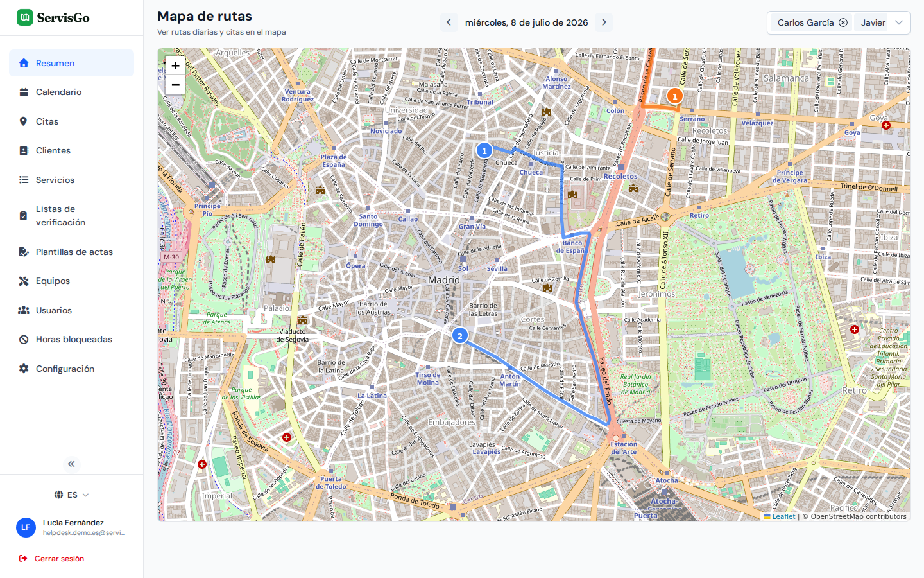The image size is (924, 578).
Task: Click the Salamanca label on the map
Action: 786,78
